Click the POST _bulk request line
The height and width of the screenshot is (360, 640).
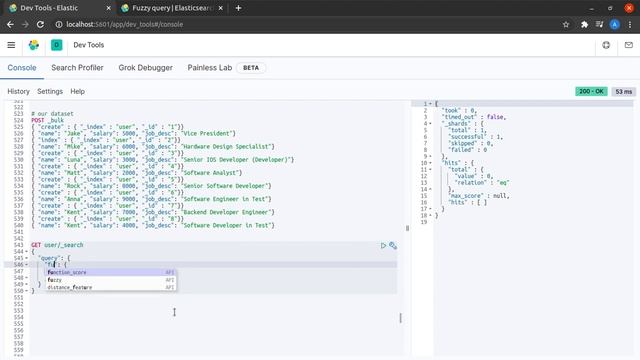tap(47, 120)
